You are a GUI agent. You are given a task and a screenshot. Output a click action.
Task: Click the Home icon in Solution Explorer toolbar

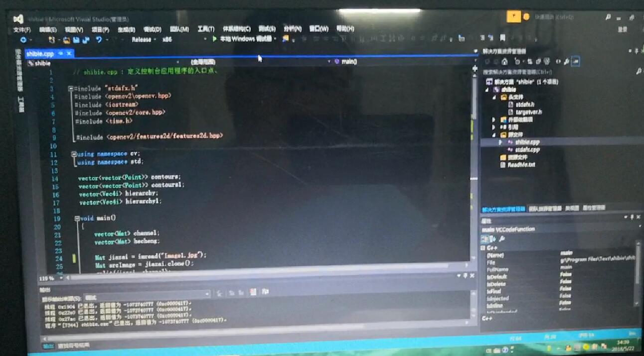(x=504, y=62)
